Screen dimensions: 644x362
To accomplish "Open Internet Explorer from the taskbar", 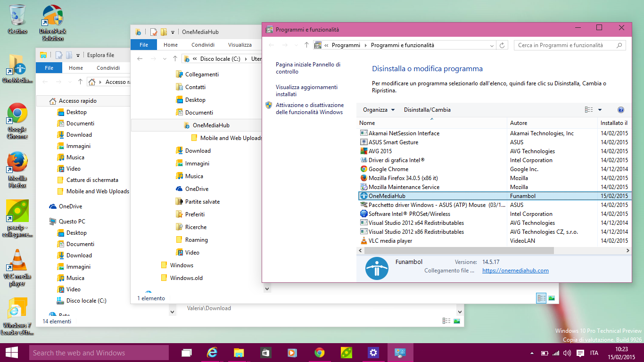I will (x=212, y=353).
